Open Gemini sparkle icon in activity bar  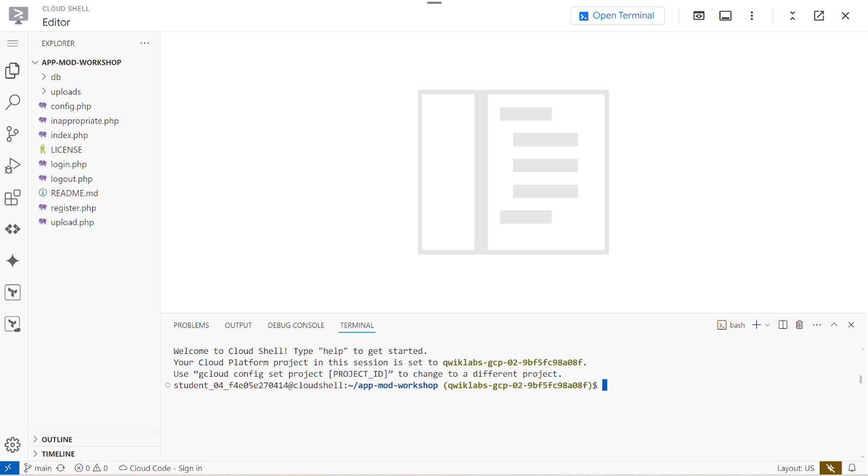12,261
